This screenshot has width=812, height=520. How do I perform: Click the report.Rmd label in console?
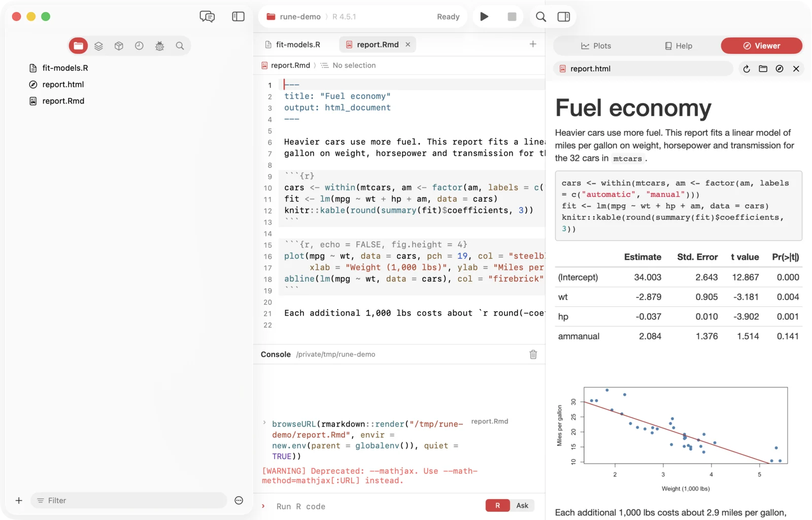pos(490,422)
